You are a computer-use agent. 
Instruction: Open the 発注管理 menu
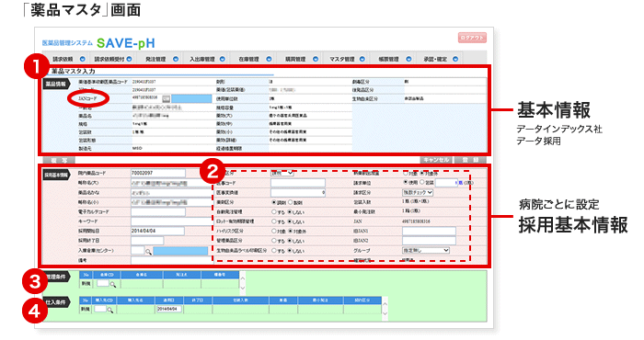coord(155,59)
